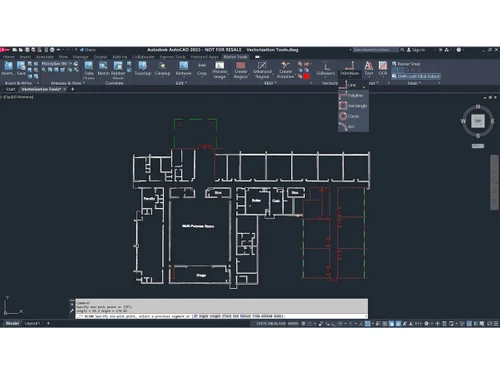The image size is (500, 375).
Task: Click the Undo arrow in quick access toolbar
Action: 58,50
